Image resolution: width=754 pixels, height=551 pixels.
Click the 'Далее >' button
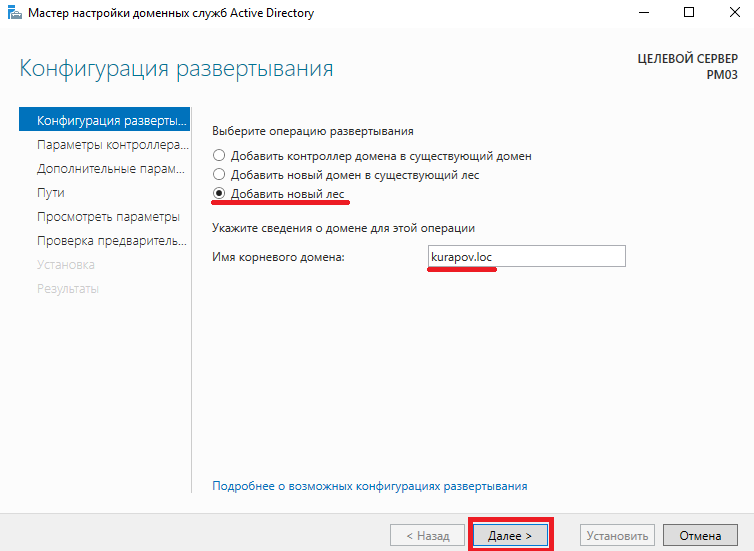(x=510, y=535)
